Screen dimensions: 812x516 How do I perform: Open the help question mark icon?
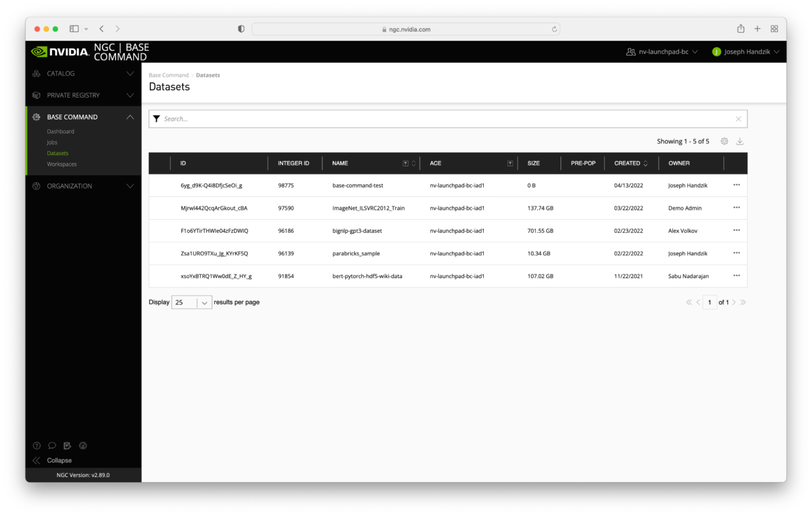[x=37, y=446]
